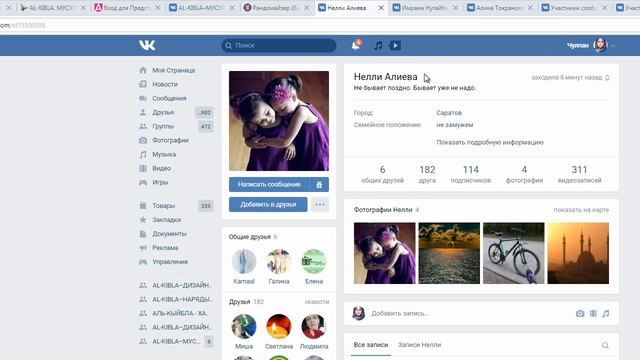640x360 pixels.
Task: Select the Записи Нелли tab
Action: 419,345
